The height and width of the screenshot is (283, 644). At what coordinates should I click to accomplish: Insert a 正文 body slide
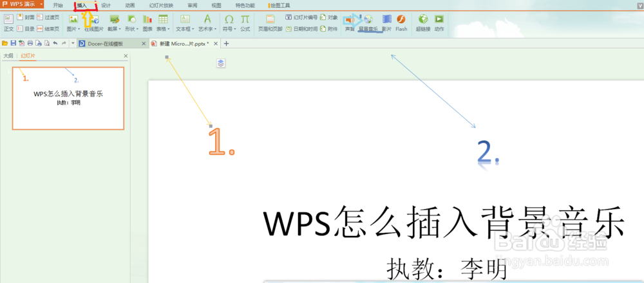(8, 23)
